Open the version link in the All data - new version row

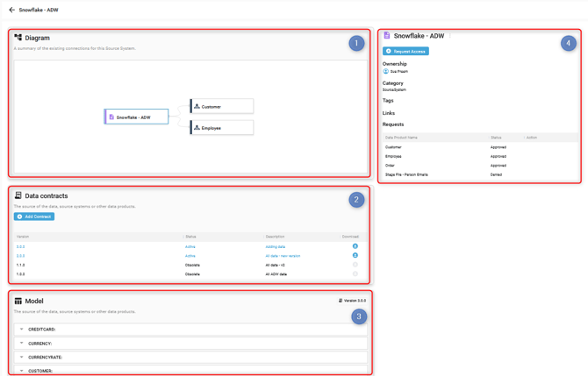point(21,256)
